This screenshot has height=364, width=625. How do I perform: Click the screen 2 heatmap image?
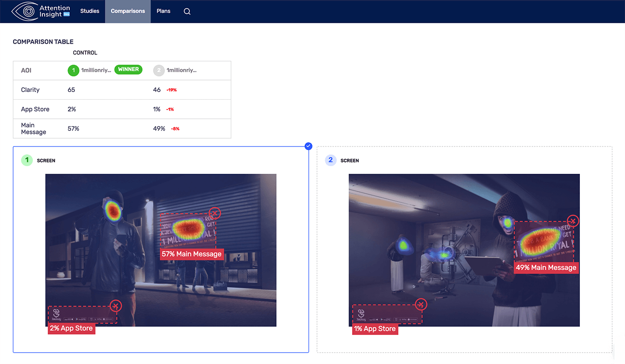click(x=464, y=250)
